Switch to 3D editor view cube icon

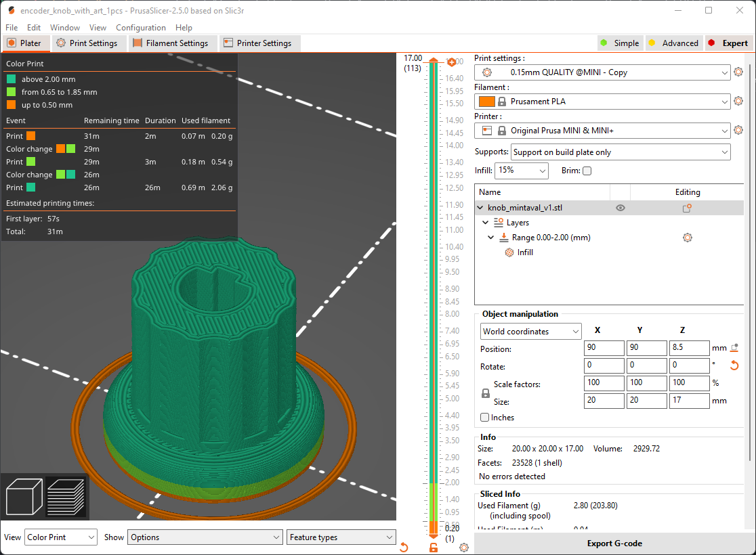24,497
